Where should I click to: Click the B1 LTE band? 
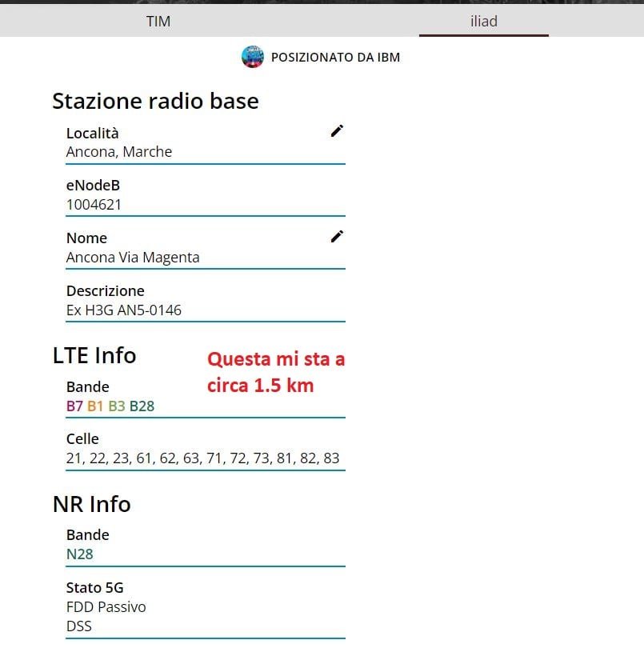[x=95, y=406]
